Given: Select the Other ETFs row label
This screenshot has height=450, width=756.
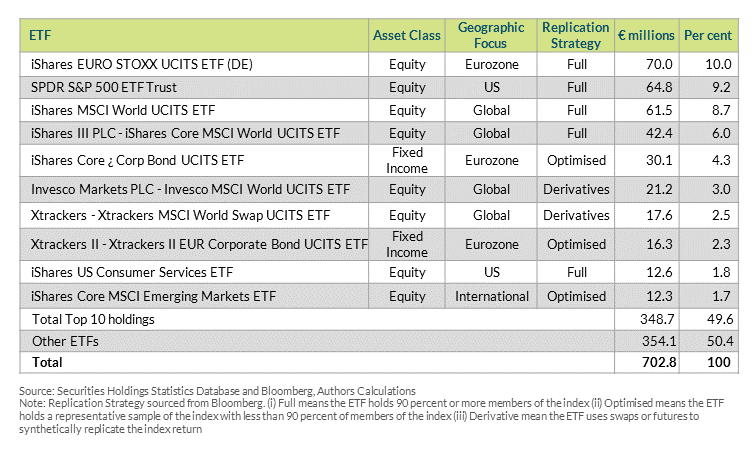Looking at the screenshot, I should pyautogui.click(x=62, y=341).
